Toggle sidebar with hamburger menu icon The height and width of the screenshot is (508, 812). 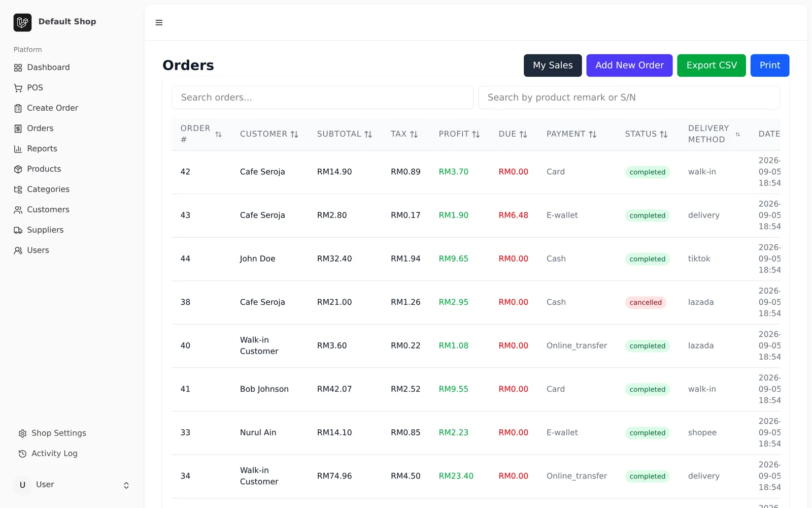click(159, 22)
